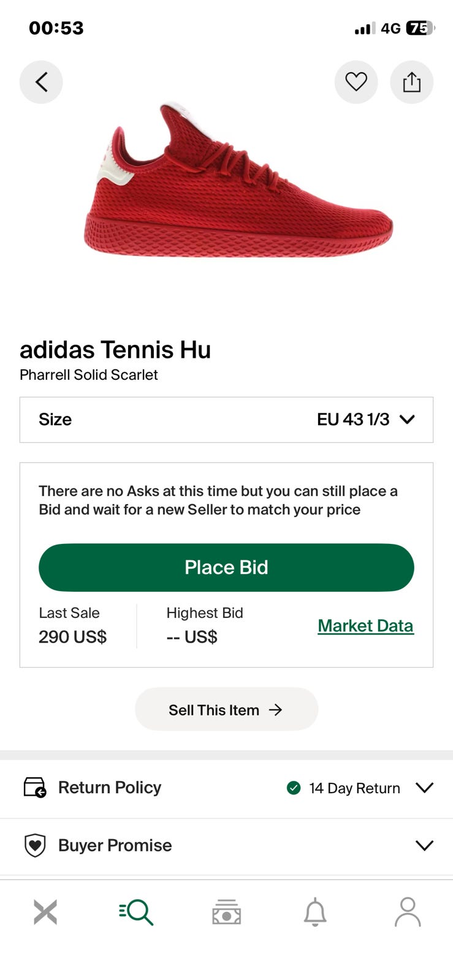Open the Market Data link

365,625
